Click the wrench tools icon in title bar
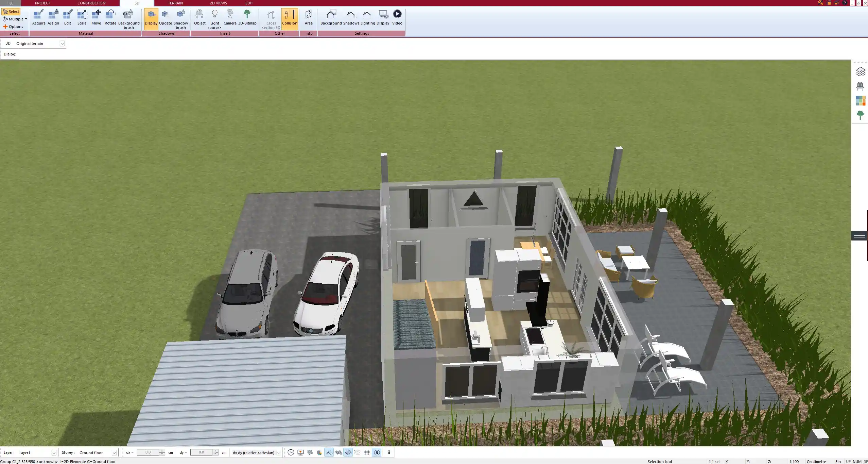 (x=821, y=3)
